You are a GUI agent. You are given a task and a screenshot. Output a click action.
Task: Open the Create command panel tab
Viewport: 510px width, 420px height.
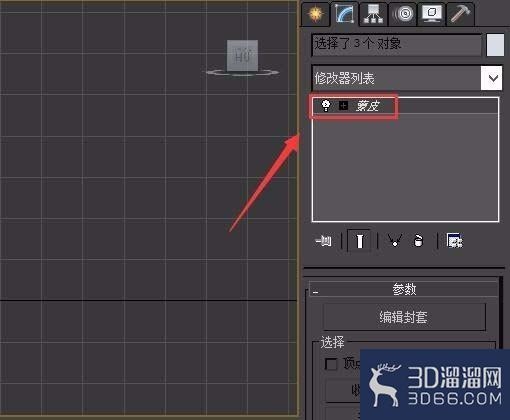point(315,14)
